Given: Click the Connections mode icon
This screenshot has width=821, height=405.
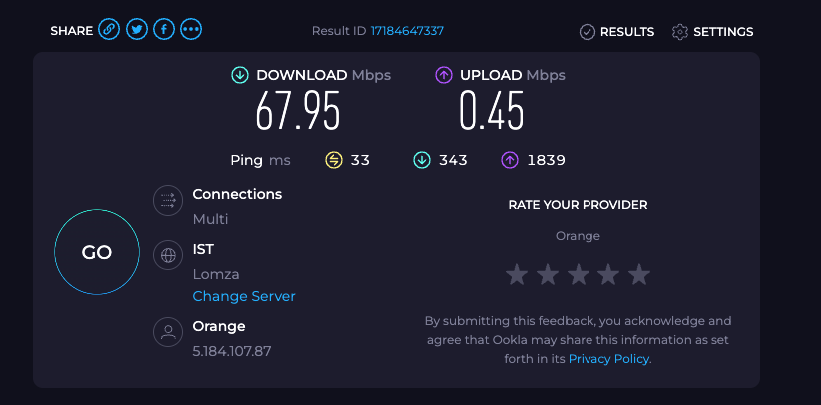Looking at the screenshot, I should click(168, 200).
